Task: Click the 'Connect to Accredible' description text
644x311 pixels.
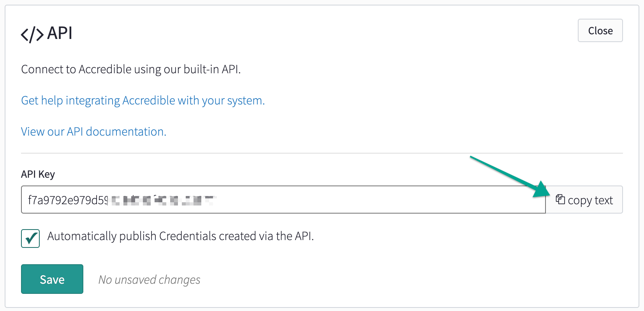Action: point(131,69)
